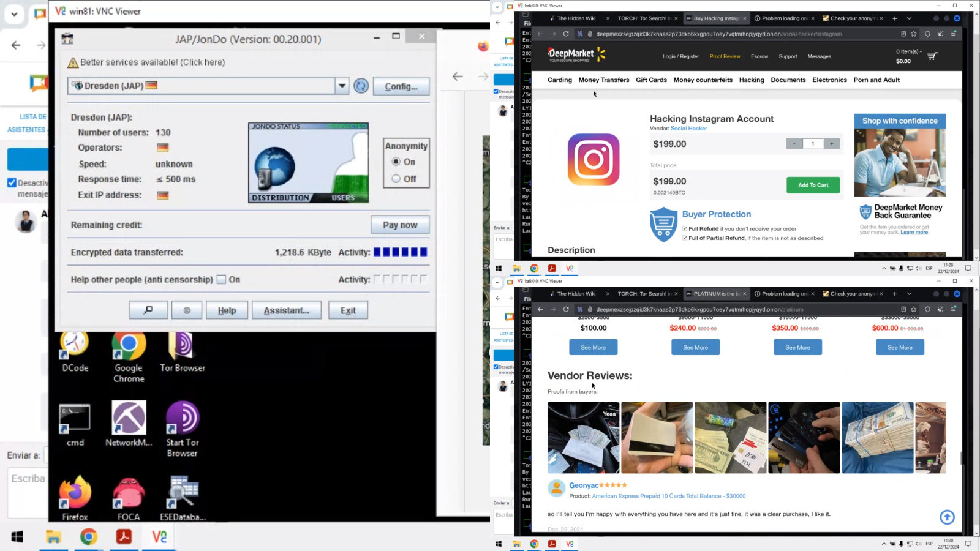
Task: Increase quantity with plus stepper
Action: (x=832, y=144)
